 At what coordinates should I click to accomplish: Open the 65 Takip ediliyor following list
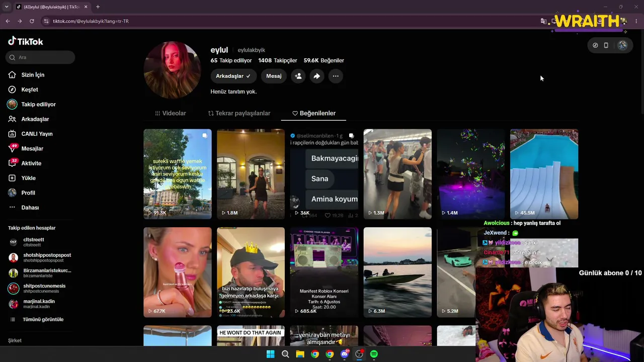click(x=231, y=60)
